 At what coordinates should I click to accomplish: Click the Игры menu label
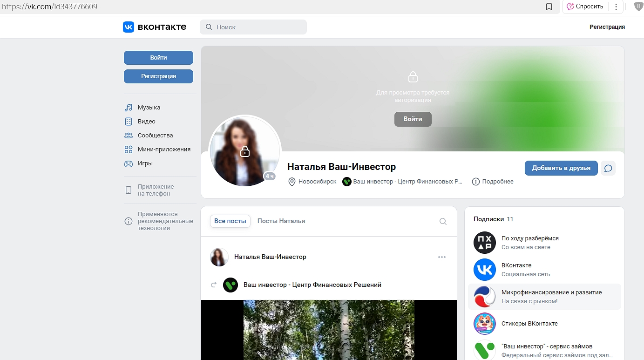145,163
